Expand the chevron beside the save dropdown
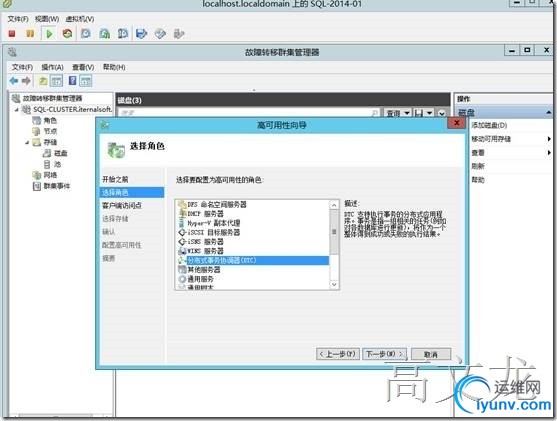Viewport: 557px width, 421px height. pos(442,113)
